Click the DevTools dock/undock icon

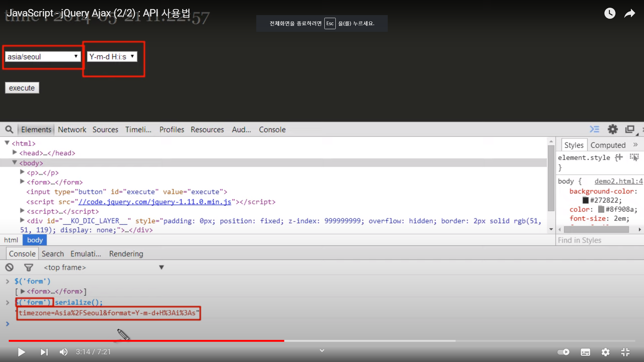pos(630,129)
